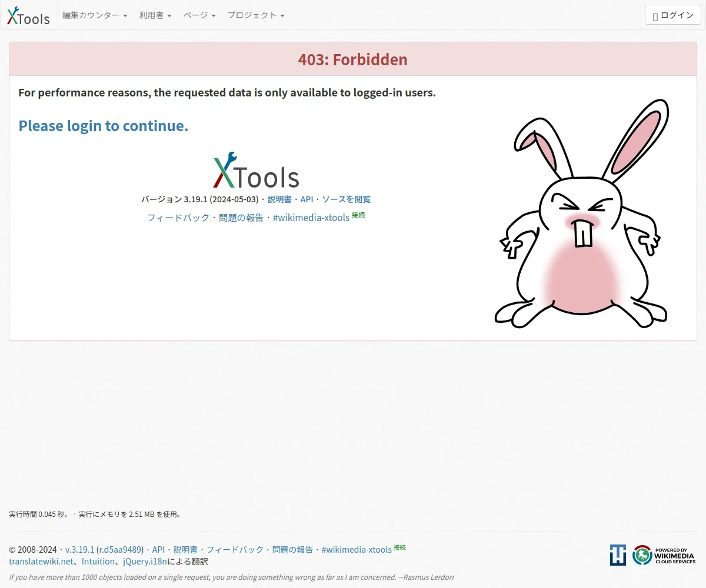Open translatewiki.net link
Image resolution: width=706 pixels, height=588 pixels.
[41, 562]
